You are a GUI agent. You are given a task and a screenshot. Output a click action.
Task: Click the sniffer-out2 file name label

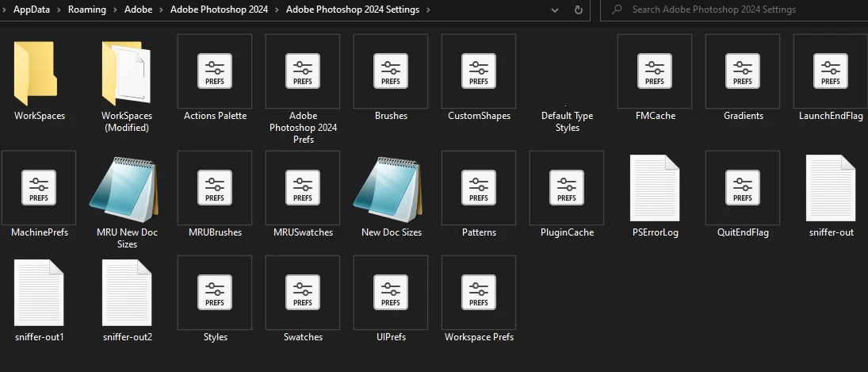pos(128,337)
